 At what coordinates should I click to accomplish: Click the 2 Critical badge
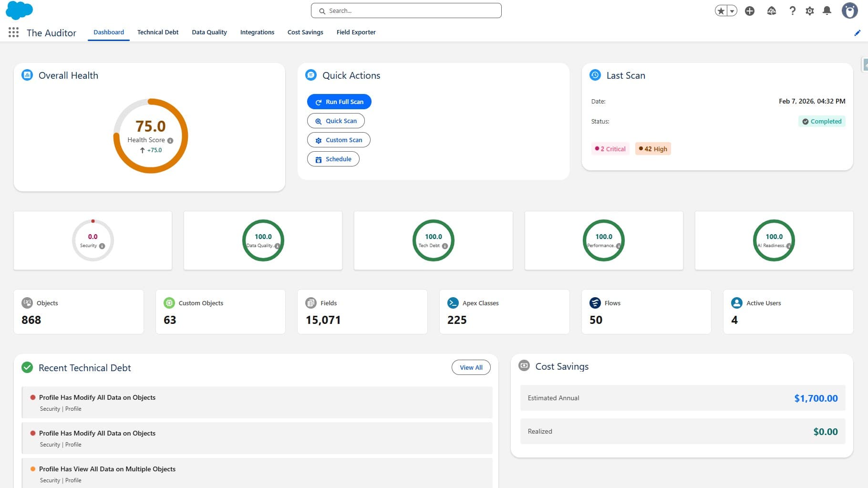click(610, 149)
